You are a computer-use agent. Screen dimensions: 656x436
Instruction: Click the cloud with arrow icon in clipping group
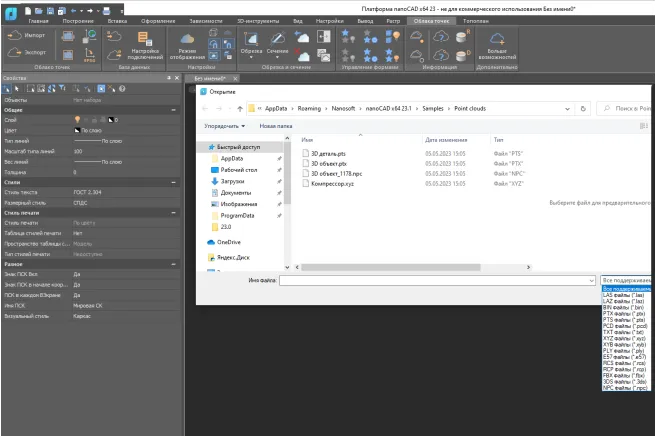[x=302, y=36]
